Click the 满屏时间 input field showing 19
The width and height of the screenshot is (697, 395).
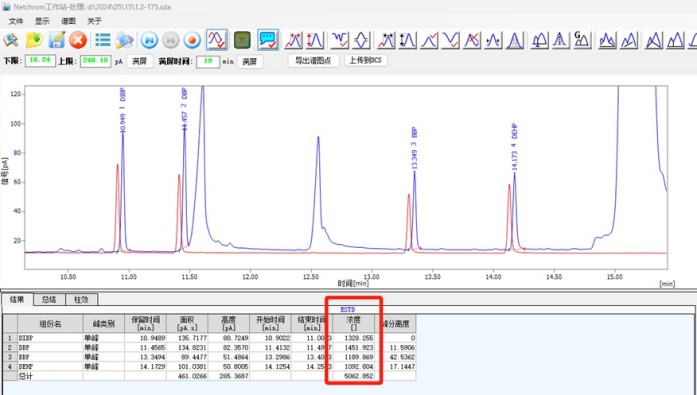point(208,61)
